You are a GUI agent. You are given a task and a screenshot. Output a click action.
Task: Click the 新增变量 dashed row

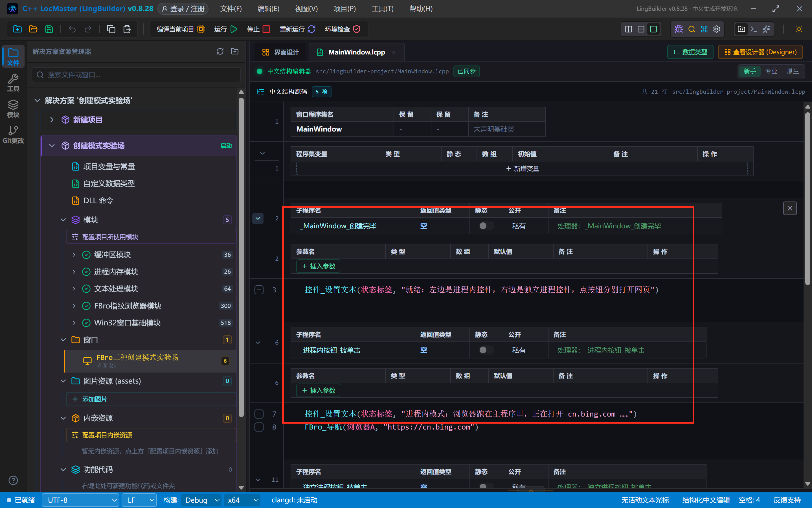[522, 169]
